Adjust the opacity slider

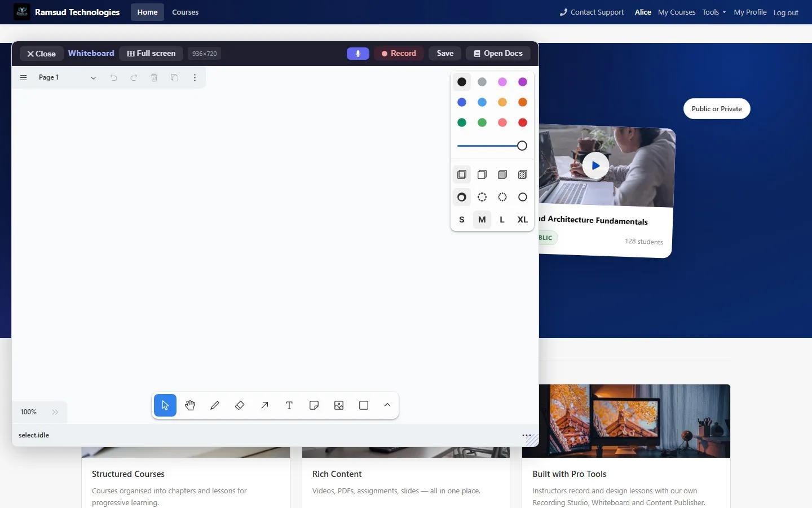[x=492, y=146]
